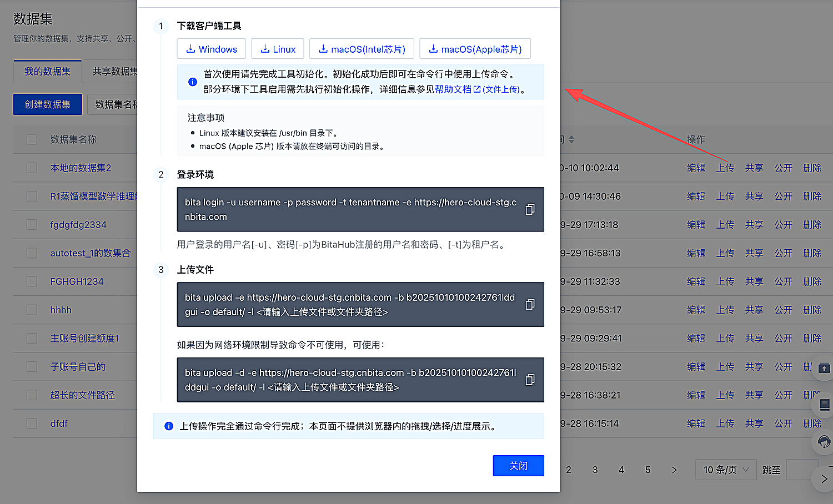The image size is (833, 504).
Task: Copy the bita upload command
Action: point(530,304)
